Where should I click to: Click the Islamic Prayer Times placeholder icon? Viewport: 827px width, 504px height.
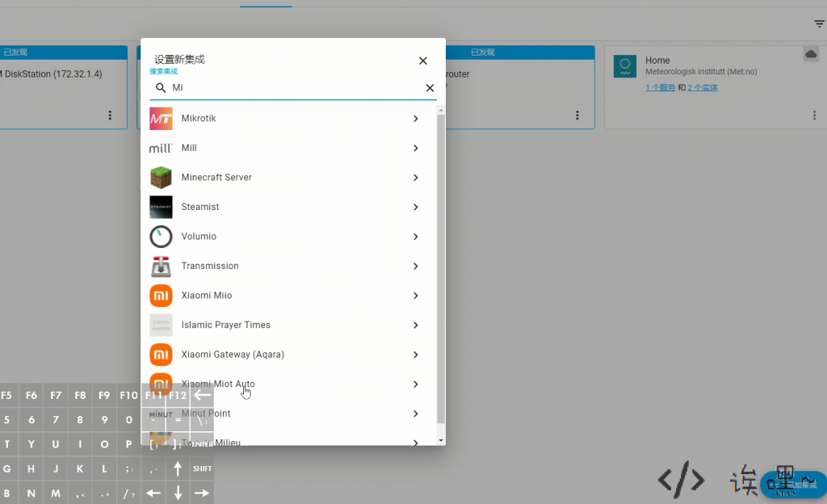click(161, 325)
